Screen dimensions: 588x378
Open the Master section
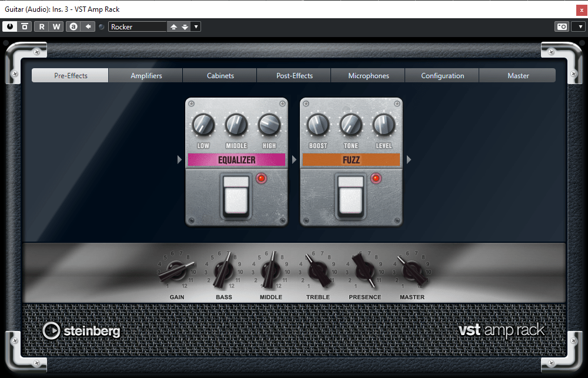click(x=517, y=75)
